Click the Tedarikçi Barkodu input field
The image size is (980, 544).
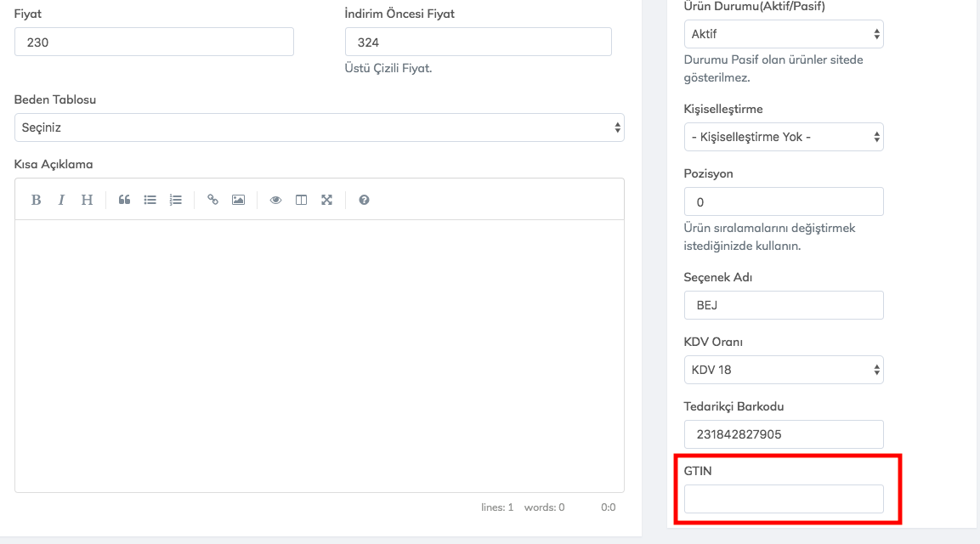pyautogui.click(x=783, y=434)
